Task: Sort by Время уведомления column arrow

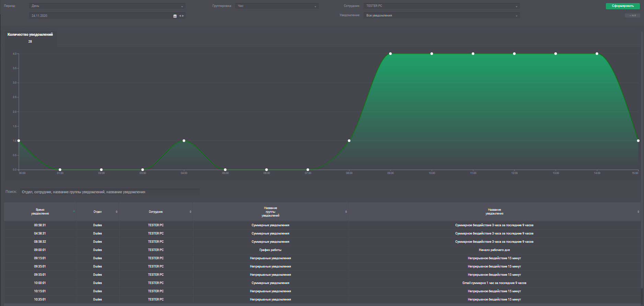Action: coord(74,211)
